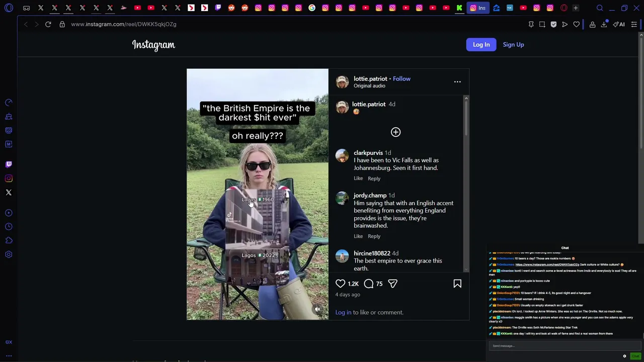The image size is (644, 362).
Task: Toggle the reel's audio mute button
Action: tap(317, 309)
